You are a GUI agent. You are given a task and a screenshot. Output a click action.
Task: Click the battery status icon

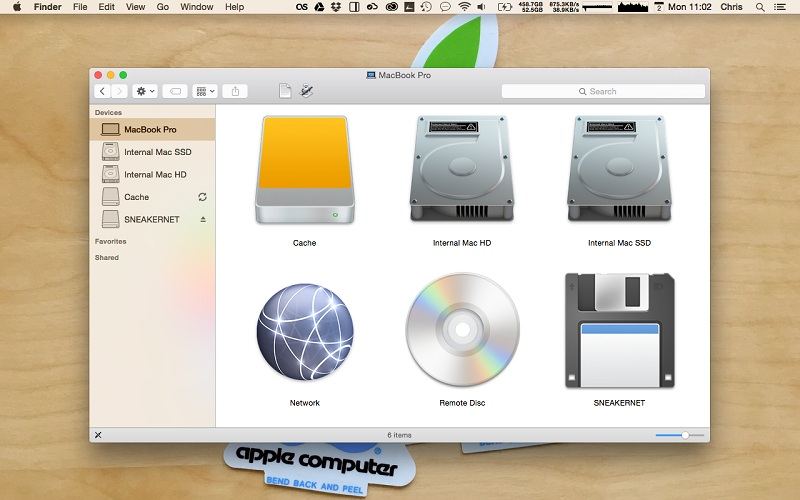[504, 7]
